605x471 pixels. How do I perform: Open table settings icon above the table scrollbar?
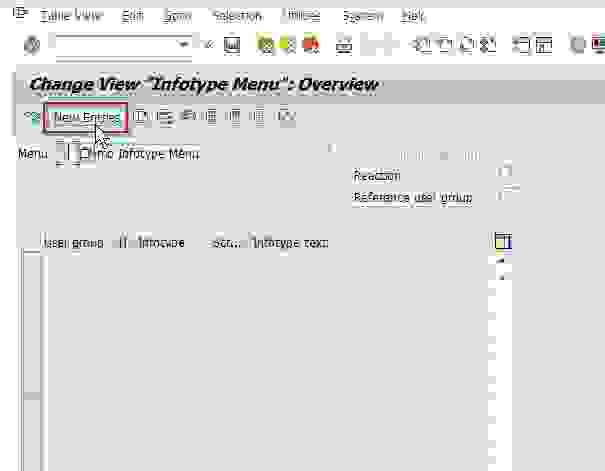pos(502,242)
